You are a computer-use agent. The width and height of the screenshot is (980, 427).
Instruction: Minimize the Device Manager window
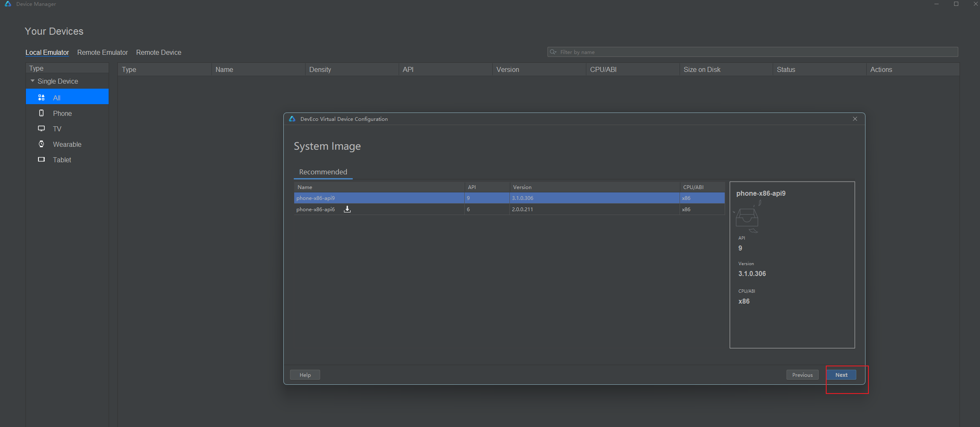(x=937, y=4)
